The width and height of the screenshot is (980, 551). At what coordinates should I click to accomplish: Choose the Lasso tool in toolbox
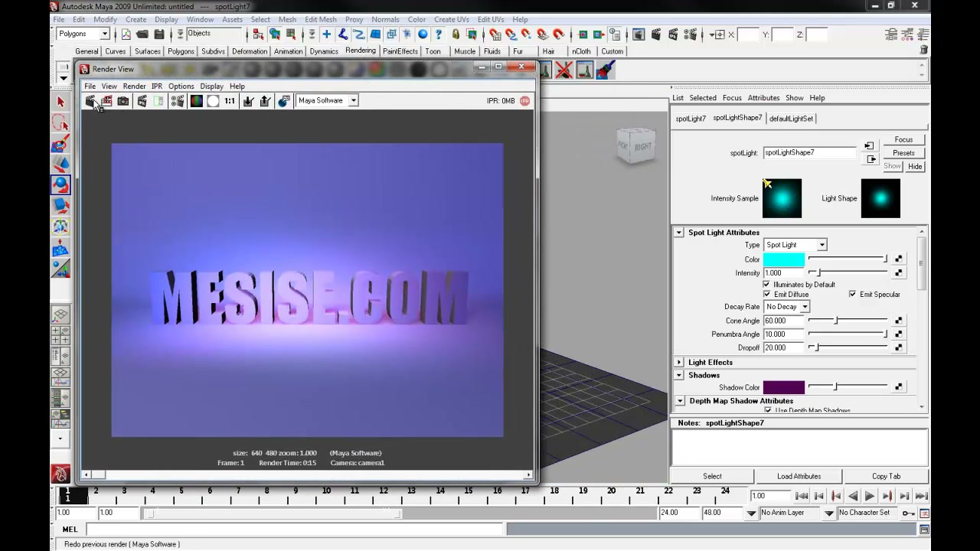point(60,122)
